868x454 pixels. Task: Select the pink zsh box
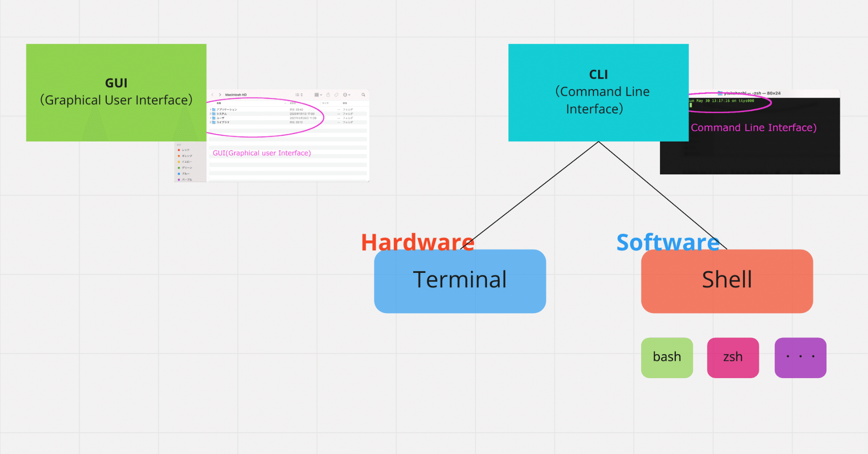pyautogui.click(x=733, y=358)
